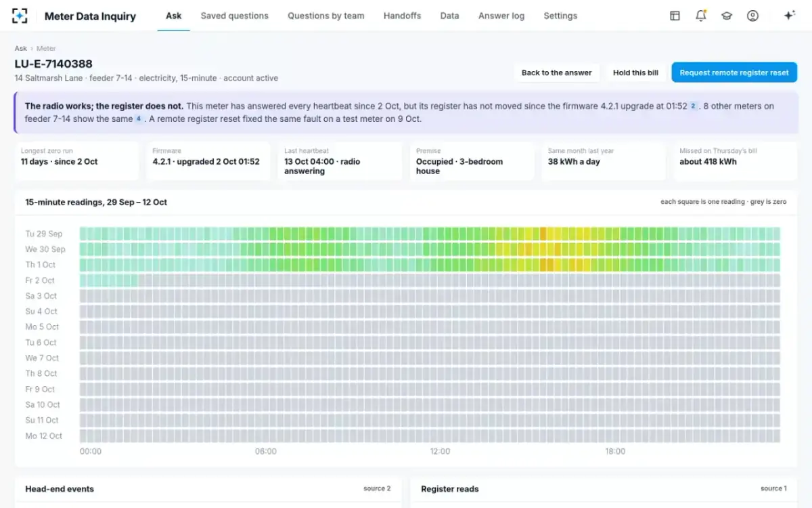Image resolution: width=812 pixels, height=508 pixels.
Task: Click the Tu 29 Sep row label
Action: [x=44, y=234]
